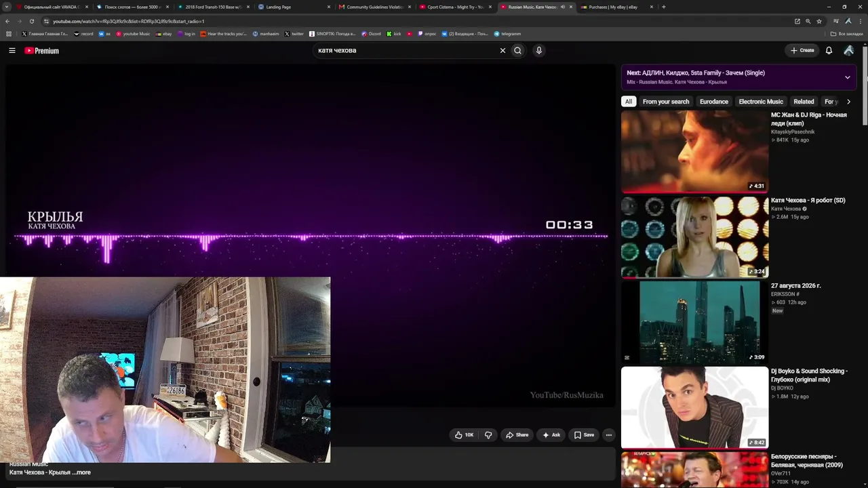The image size is (868, 488).
Task: Click the YouTube search input field
Action: pos(406,50)
